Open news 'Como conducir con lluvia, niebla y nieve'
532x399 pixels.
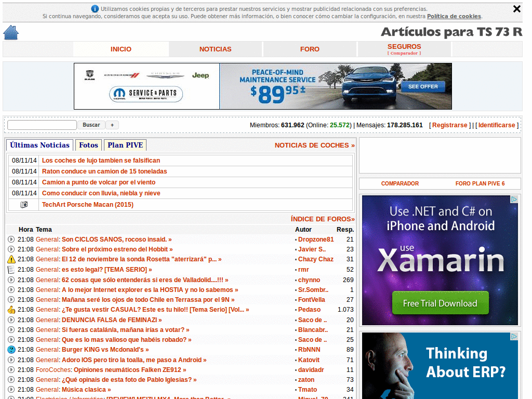(101, 193)
